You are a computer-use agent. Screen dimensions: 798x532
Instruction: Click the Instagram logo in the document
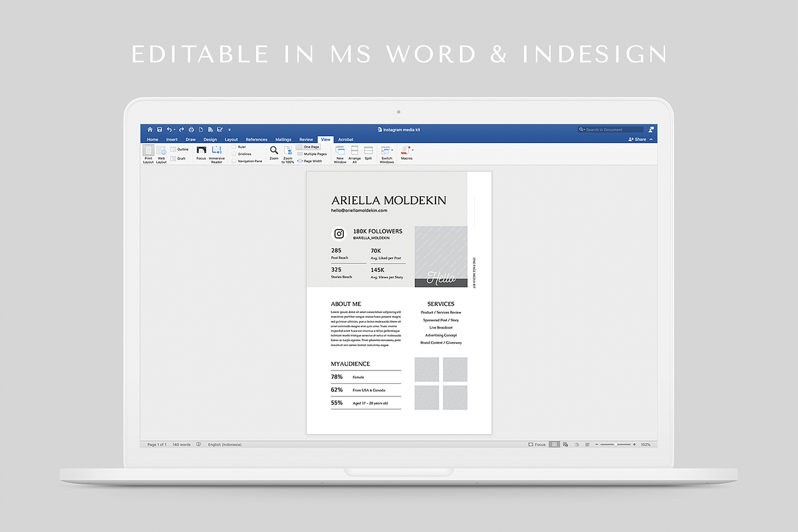[338, 233]
